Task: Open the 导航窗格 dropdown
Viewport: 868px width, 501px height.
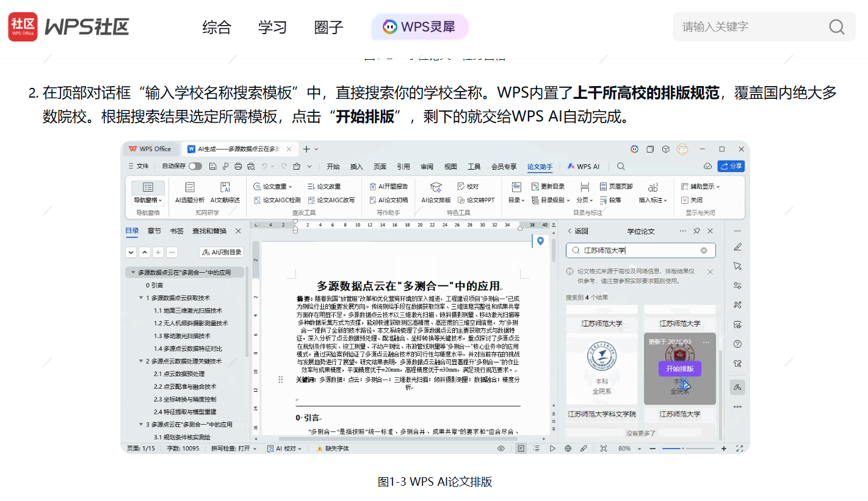Action: point(148,200)
